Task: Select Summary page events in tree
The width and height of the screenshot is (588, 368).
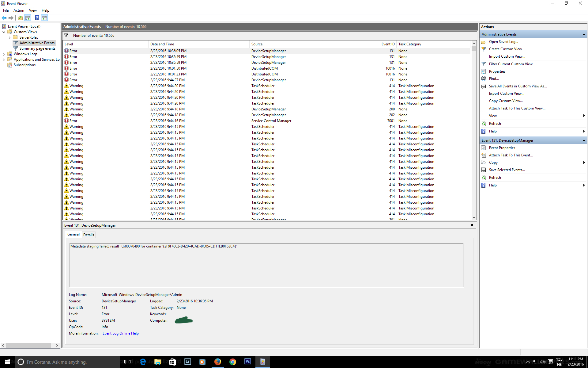Action: [x=37, y=48]
